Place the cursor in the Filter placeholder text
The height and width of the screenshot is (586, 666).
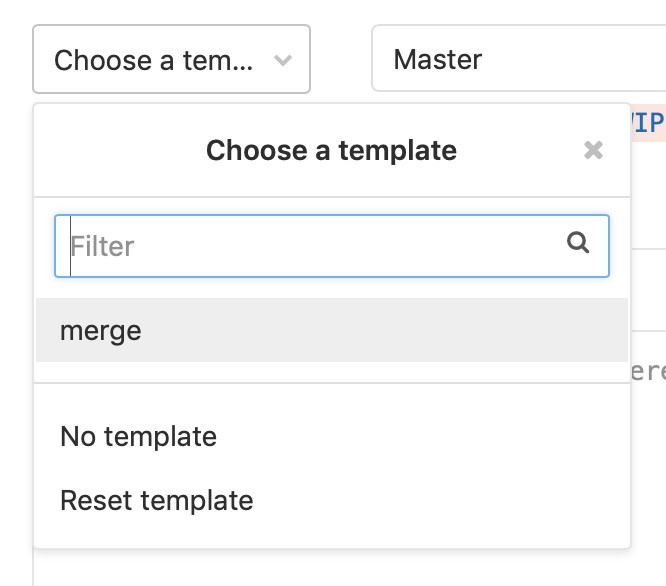tap(103, 246)
